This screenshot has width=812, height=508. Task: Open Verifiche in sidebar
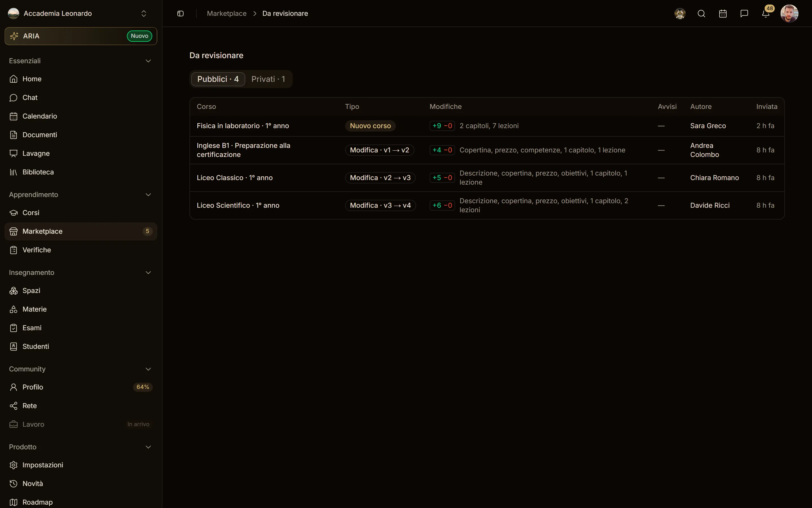click(x=81, y=250)
